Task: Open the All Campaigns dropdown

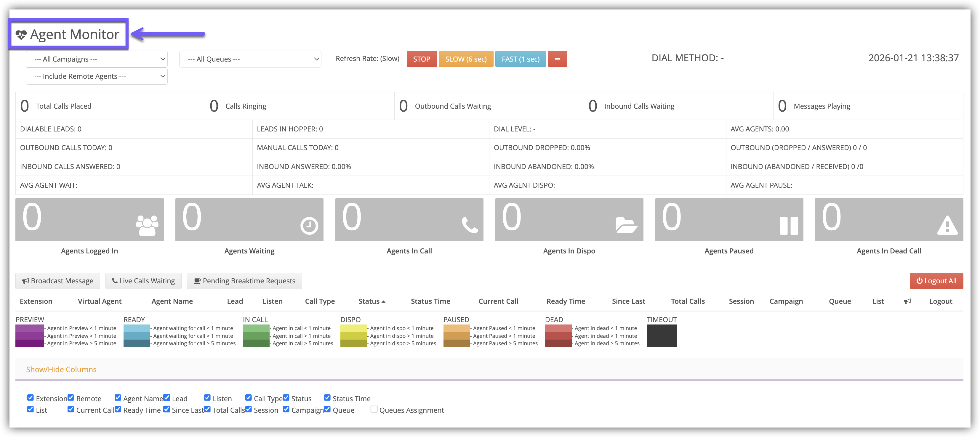Action: (x=97, y=59)
